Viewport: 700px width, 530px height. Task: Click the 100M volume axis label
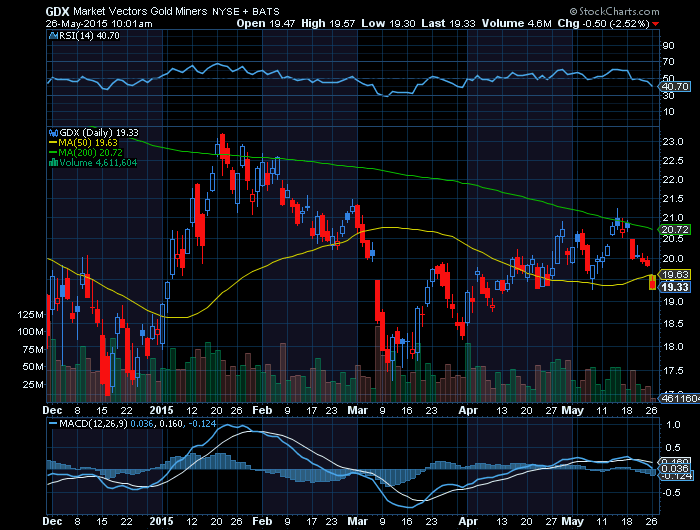30,332
